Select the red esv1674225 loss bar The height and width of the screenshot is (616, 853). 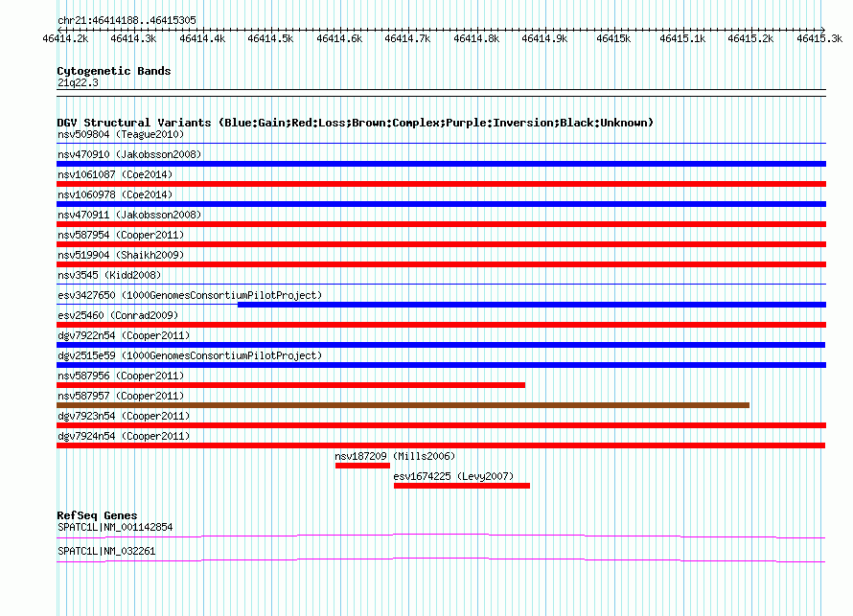[x=462, y=486]
